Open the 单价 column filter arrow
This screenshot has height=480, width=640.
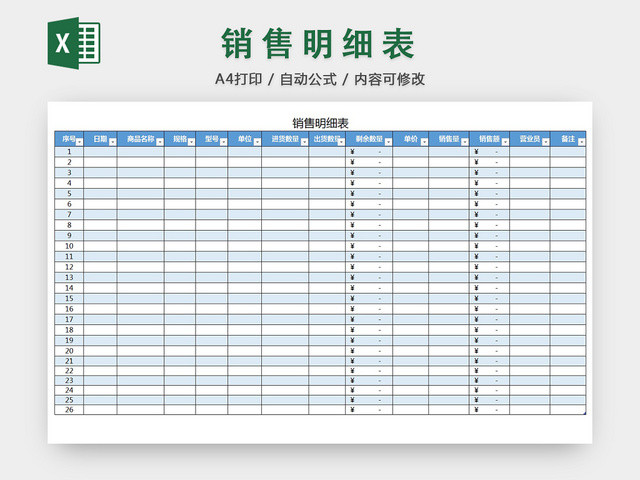click(424, 142)
